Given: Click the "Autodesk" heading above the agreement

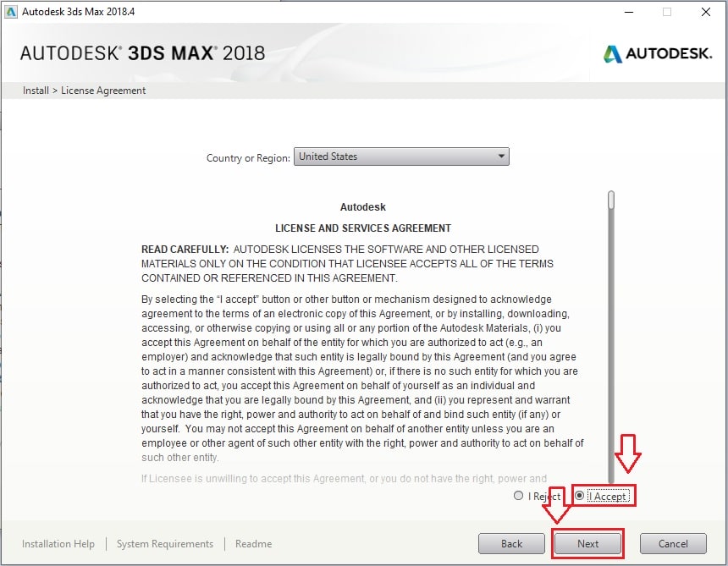Looking at the screenshot, I should (362, 207).
